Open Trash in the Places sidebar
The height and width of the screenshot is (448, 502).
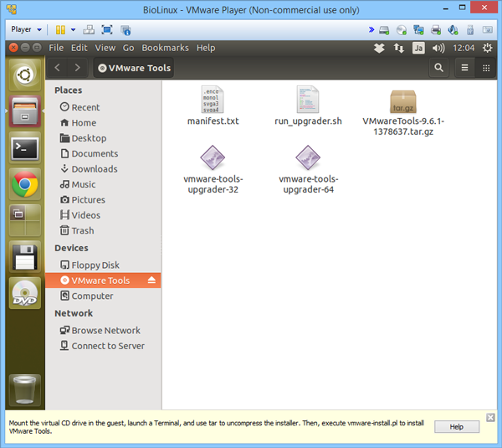tap(103, 230)
